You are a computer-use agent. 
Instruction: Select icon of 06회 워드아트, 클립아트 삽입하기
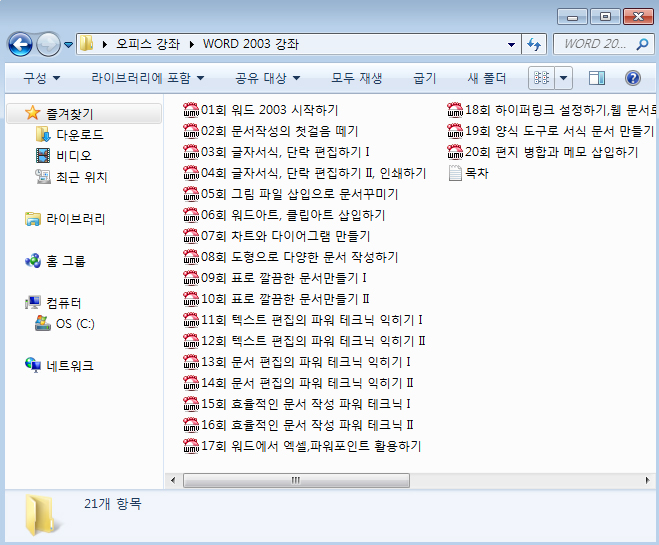tap(191, 215)
